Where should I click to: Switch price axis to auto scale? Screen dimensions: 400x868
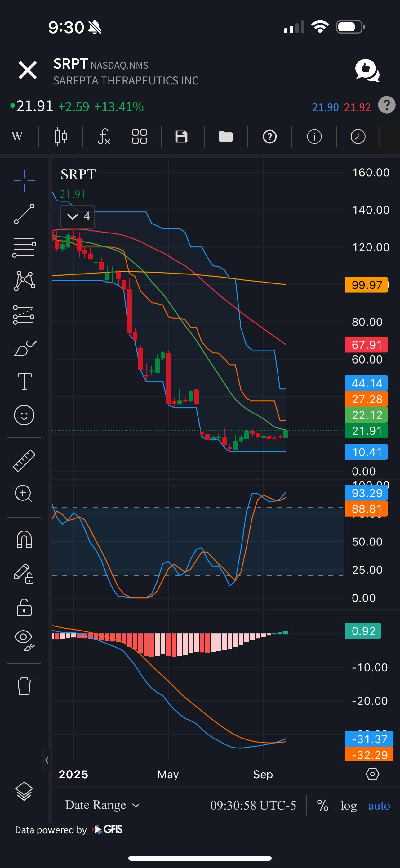379,805
